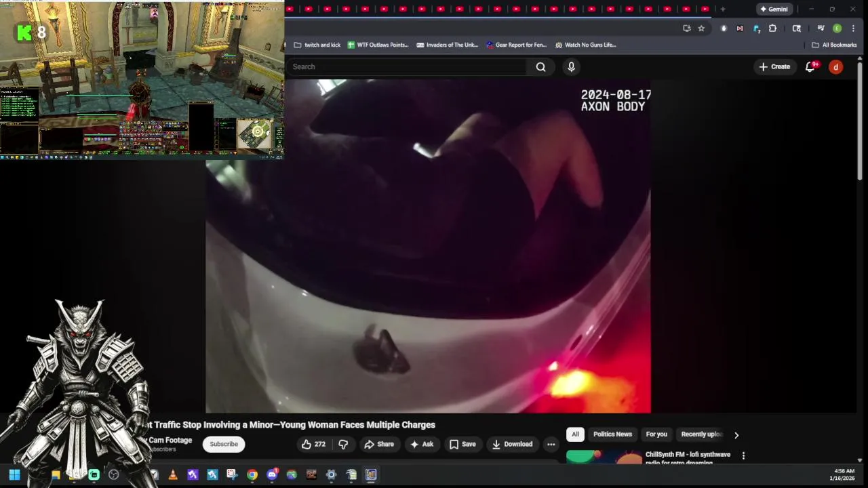Click the hand-shaped extension icon
Viewport: 868px width, 488px height.
pyautogui.click(x=724, y=28)
